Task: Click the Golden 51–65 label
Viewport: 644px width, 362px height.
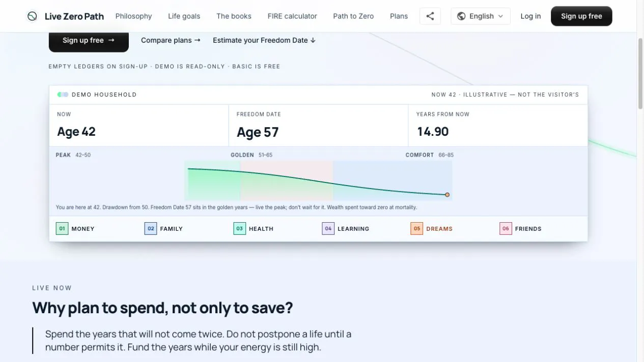Action: click(x=251, y=155)
